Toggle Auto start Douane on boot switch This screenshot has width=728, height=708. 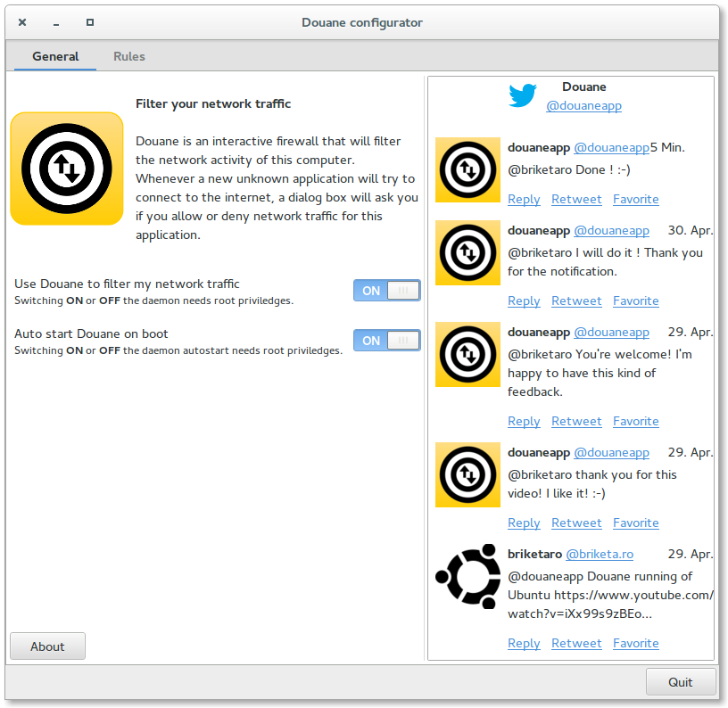pyautogui.click(x=387, y=341)
